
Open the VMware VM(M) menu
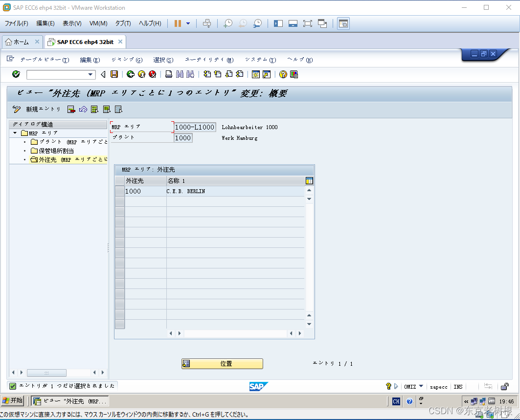(98, 23)
